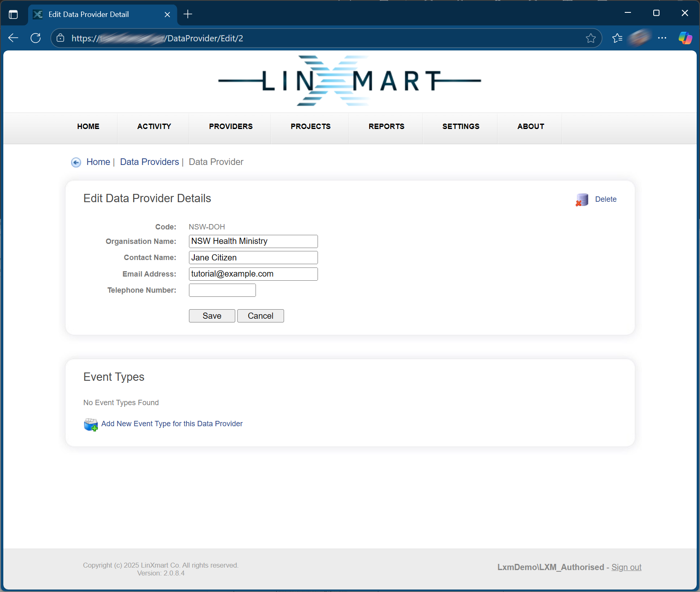Open the browser favorites list icon

click(617, 38)
